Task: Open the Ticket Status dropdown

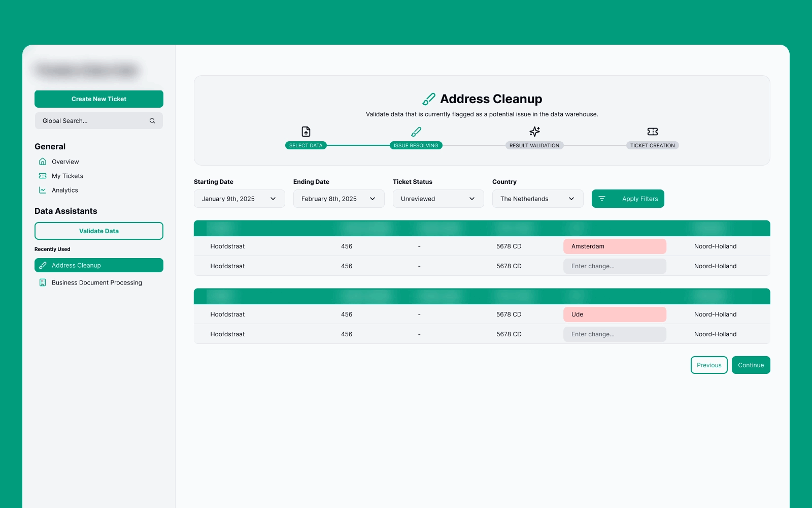Action: click(438, 199)
